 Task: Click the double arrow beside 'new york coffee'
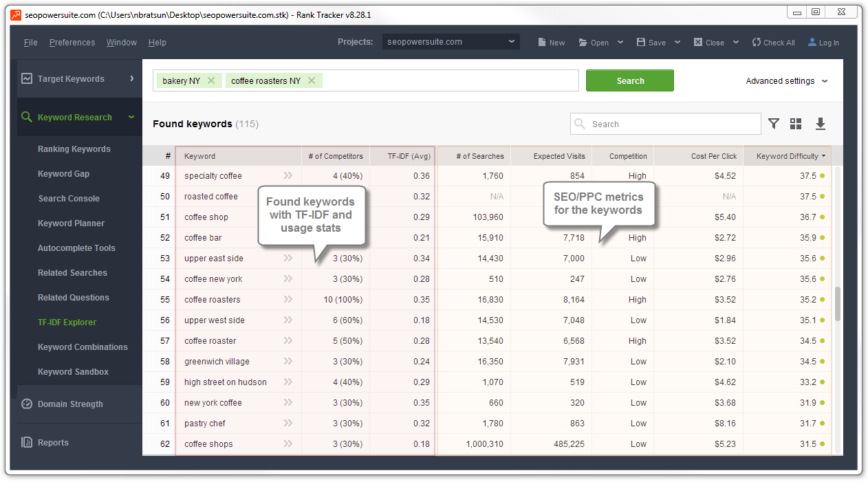click(287, 402)
